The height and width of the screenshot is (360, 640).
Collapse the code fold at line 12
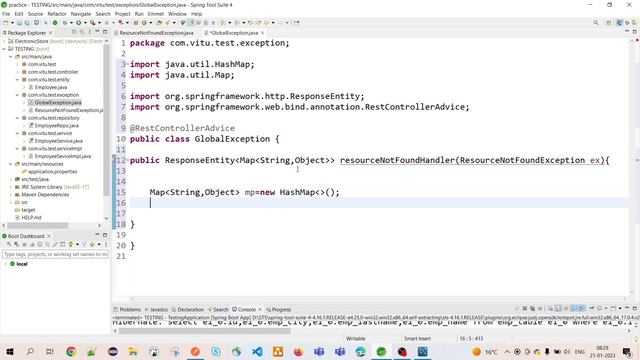click(128, 159)
